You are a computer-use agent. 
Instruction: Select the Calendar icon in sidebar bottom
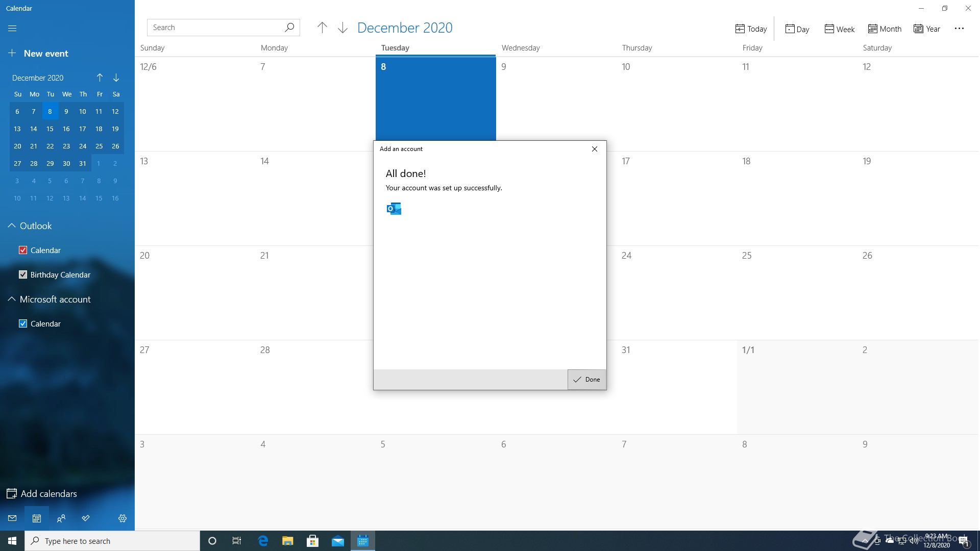pos(37,518)
